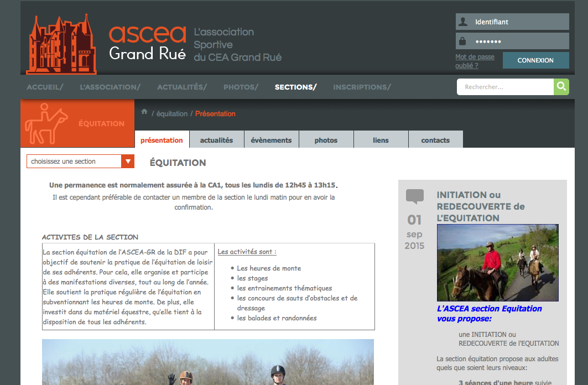Click the user icon beside Identifiant
The width and height of the screenshot is (588, 385).
coord(463,22)
